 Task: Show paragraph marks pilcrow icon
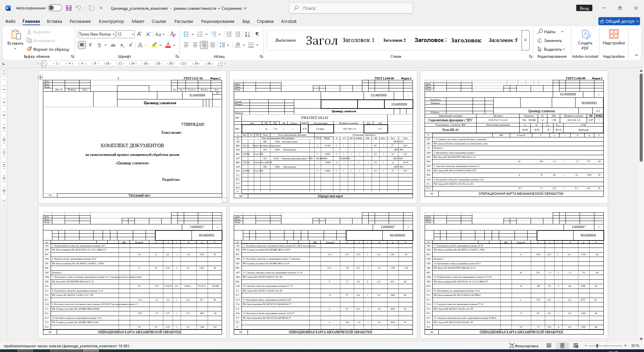tap(257, 34)
